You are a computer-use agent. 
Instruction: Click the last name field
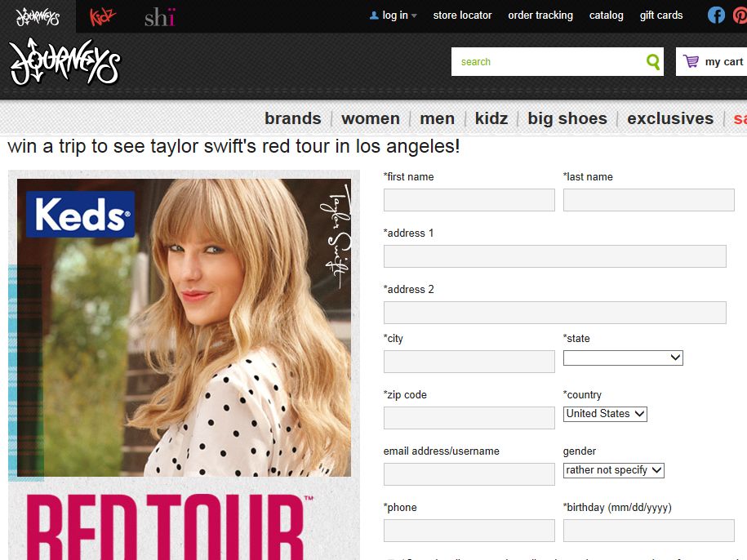tap(649, 200)
